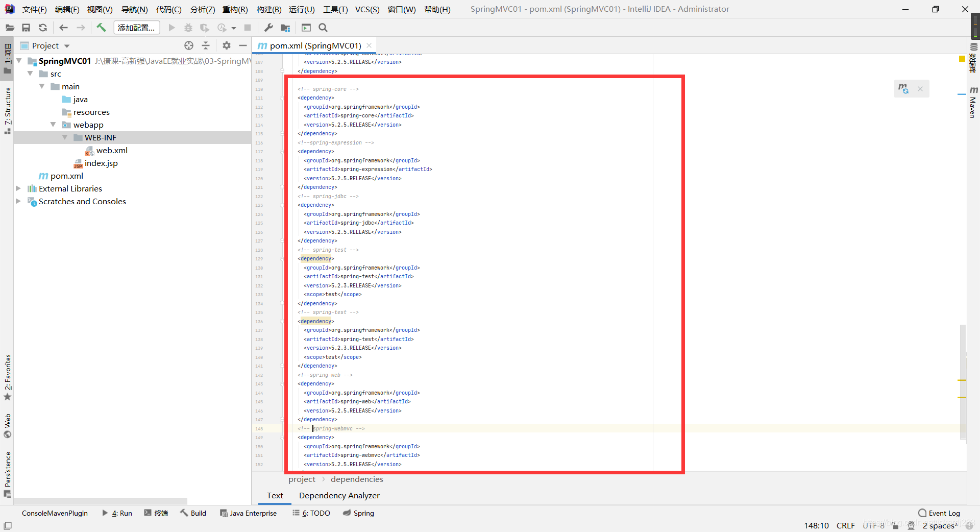Click the inspector hat icon in status bar
This screenshot has width=980, height=532.
[911, 525]
